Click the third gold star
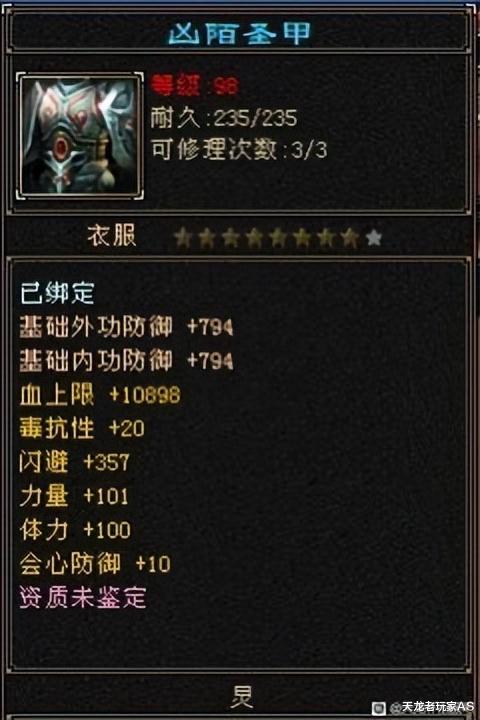Viewport: 480px width, 720px height. [x=231, y=238]
